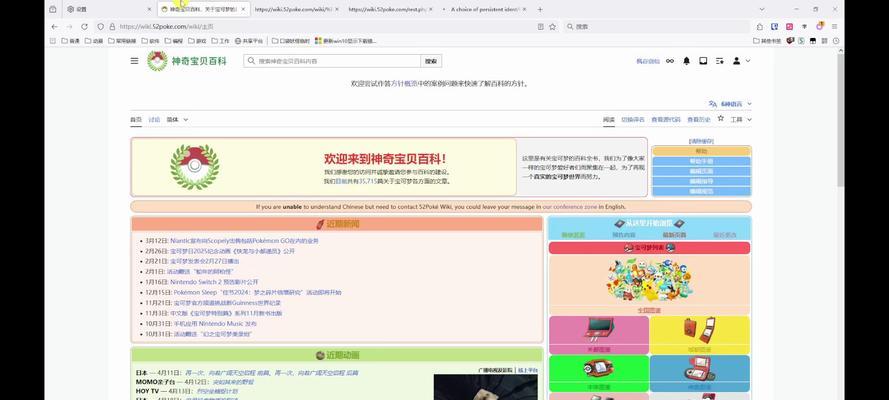The image size is (889, 400).
Task: Open the 工作 bookmarks folder
Action: (x=221, y=41)
